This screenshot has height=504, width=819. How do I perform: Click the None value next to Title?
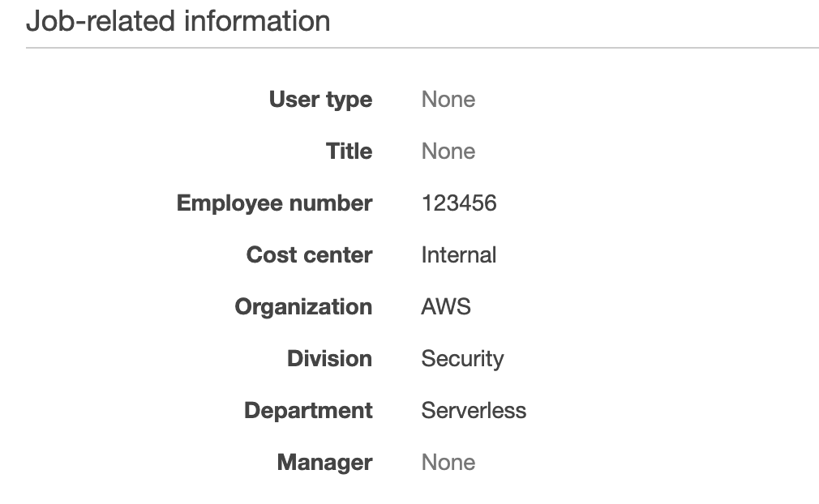pyautogui.click(x=448, y=151)
